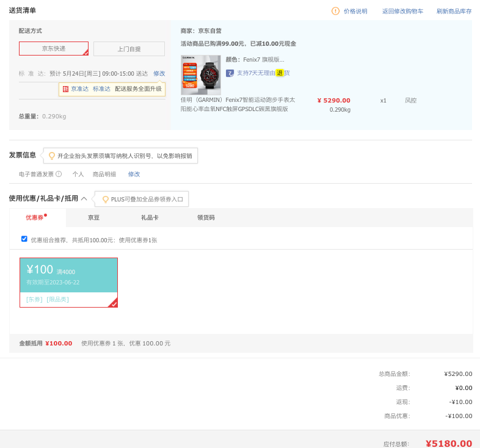The height and width of the screenshot is (448, 480).
Task: Click 总重量: 0.290kg text
Action: point(43,117)
